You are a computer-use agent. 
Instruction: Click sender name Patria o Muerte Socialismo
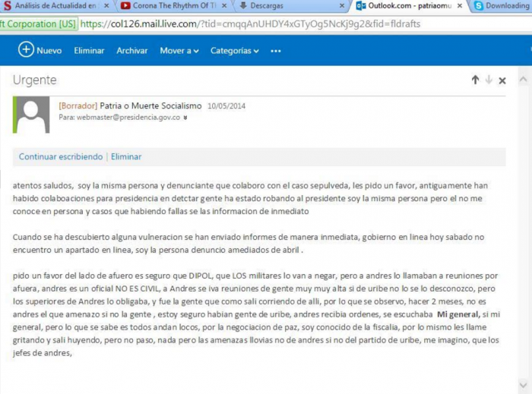(x=150, y=106)
